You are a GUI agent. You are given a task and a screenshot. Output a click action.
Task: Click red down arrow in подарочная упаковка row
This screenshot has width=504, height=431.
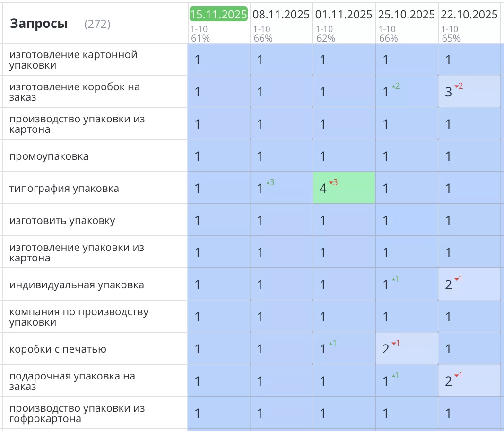pyautogui.click(x=456, y=376)
